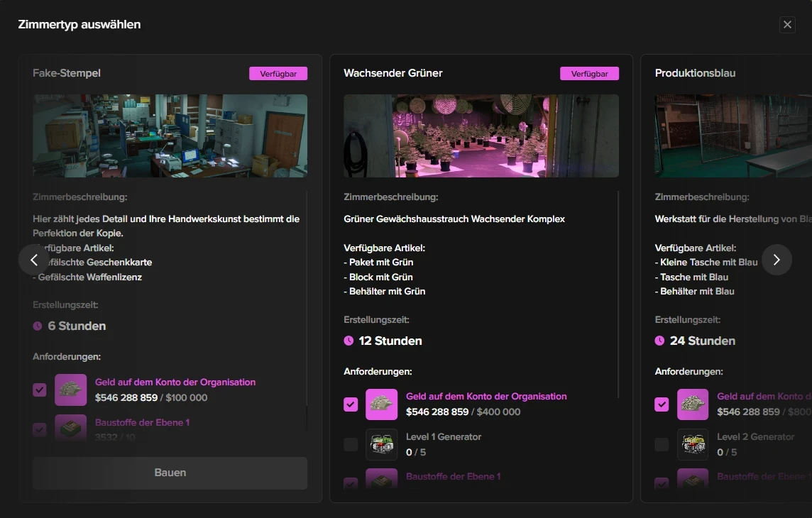This screenshot has width=812, height=518.
Task: Toggle the Level 1 Generator checkbox
Action: click(351, 444)
